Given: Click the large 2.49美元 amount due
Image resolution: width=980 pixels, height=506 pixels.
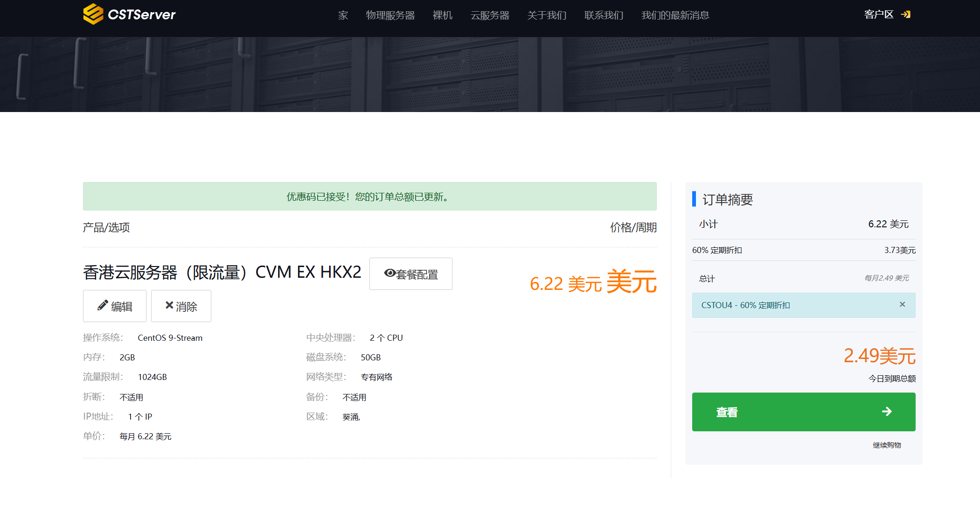Looking at the screenshot, I should click(x=879, y=356).
